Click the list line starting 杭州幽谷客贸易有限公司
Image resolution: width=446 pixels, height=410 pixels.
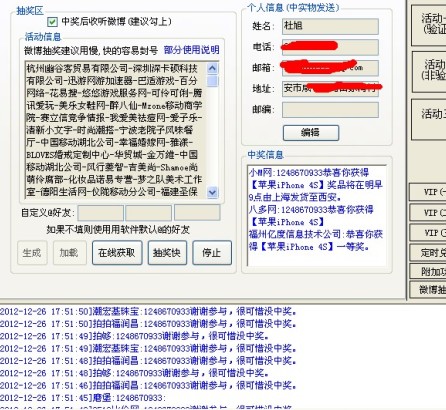point(112,69)
